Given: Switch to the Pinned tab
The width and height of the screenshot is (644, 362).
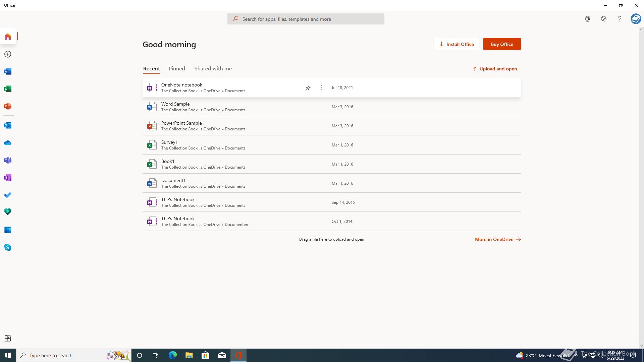Looking at the screenshot, I should (177, 69).
